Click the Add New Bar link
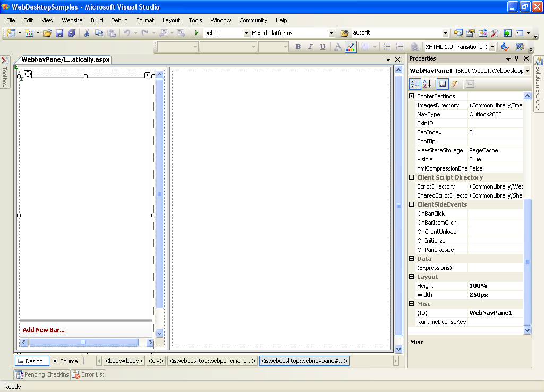Screen dimensions: 544x392 point(44,330)
